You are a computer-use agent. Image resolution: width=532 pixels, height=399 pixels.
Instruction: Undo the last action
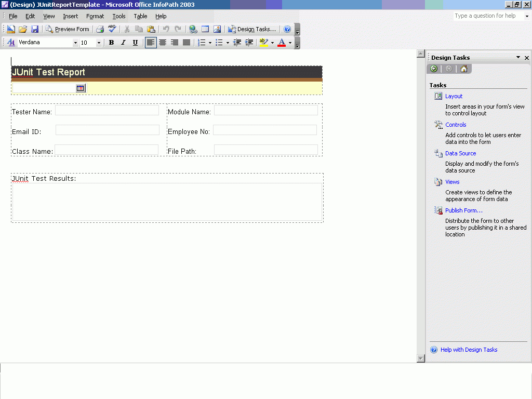pyautogui.click(x=167, y=29)
